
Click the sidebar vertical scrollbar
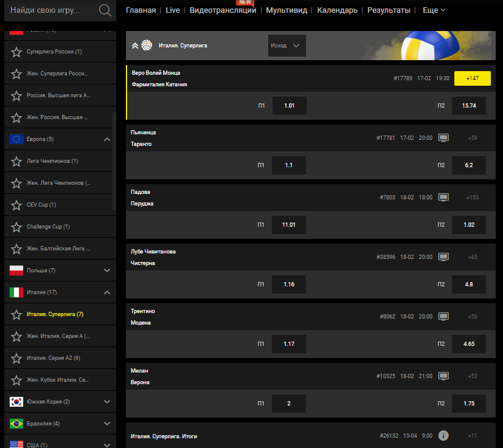coord(114,161)
